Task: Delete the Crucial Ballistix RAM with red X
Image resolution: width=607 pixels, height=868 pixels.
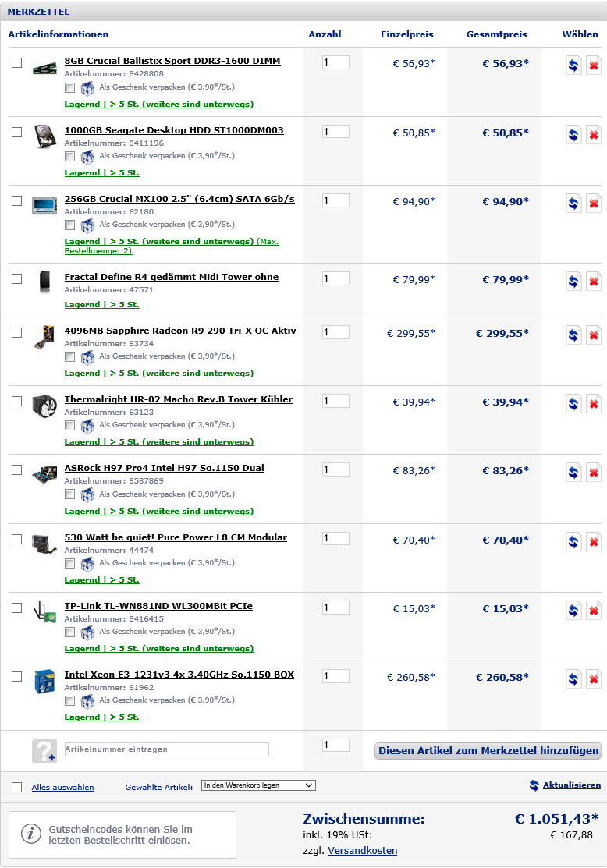Action: pyautogui.click(x=594, y=66)
